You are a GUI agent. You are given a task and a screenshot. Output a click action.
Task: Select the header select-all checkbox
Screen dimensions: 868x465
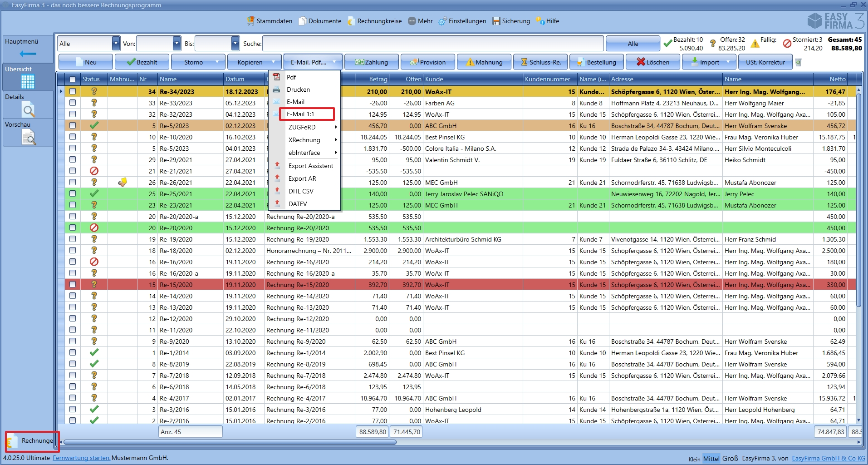(x=73, y=79)
